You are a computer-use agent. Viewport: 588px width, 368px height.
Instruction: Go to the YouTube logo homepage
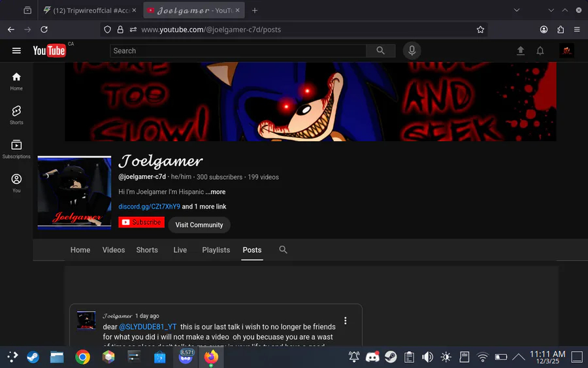pos(49,50)
